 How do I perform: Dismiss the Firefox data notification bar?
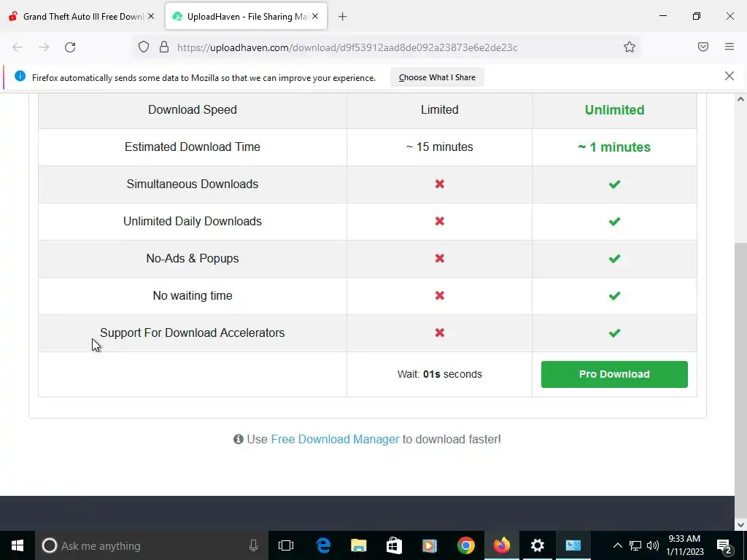pos(729,76)
